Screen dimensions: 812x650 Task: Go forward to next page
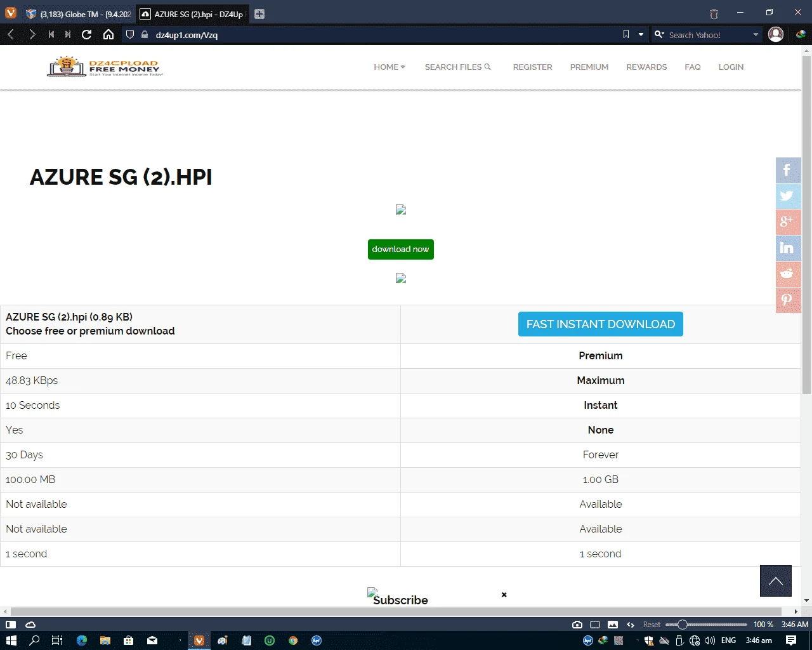tap(32, 34)
